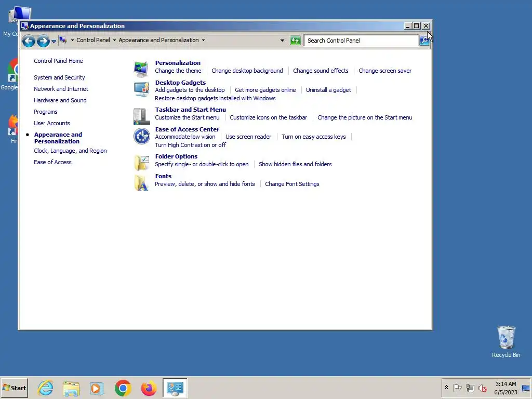Screen dimensions: 532x399
Task: Open the address bar history dropdown
Action: (282, 41)
